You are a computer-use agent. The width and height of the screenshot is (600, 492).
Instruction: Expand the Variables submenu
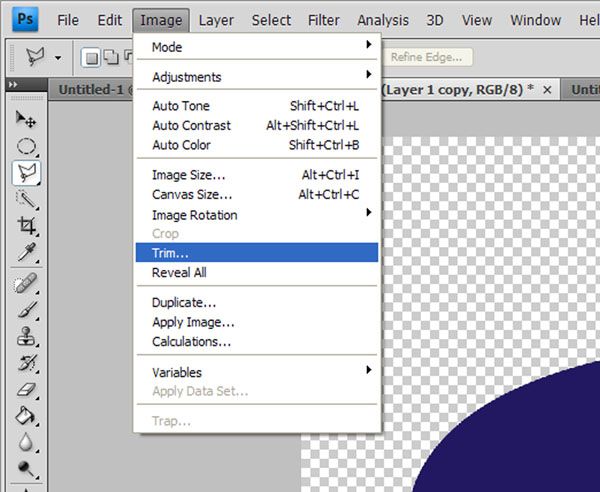pyautogui.click(x=257, y=372)
